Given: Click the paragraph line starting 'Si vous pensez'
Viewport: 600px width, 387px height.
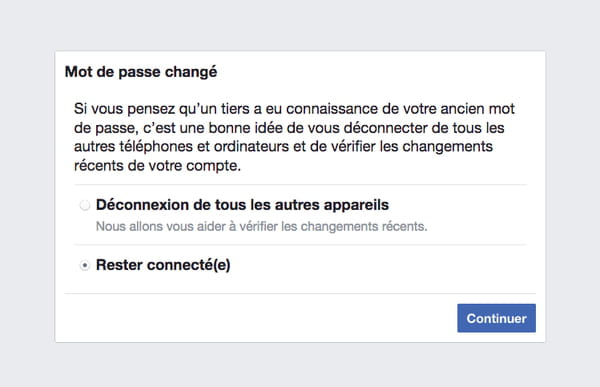Looking at the screenshot, I should (294, 109).
